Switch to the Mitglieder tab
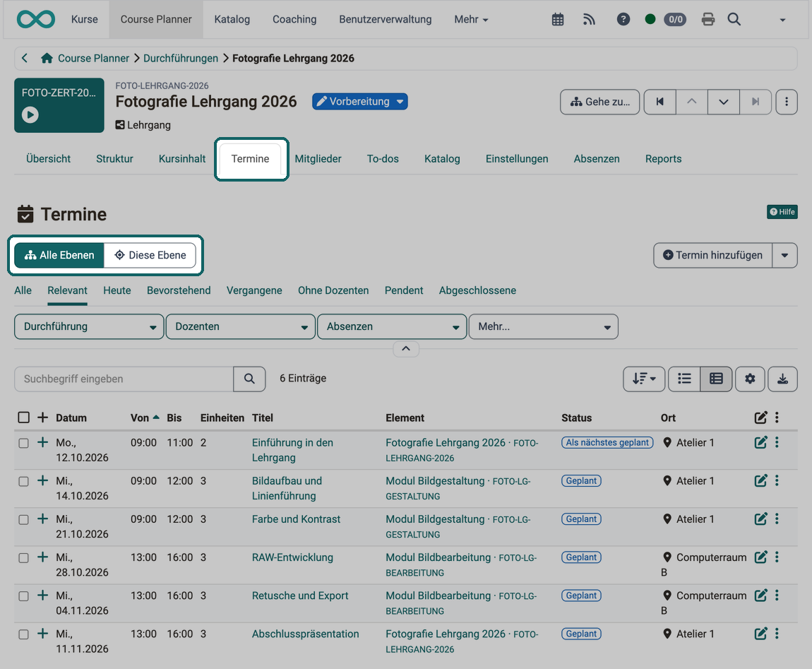Viewport: 812px width, 669px height. click(318, 158)
